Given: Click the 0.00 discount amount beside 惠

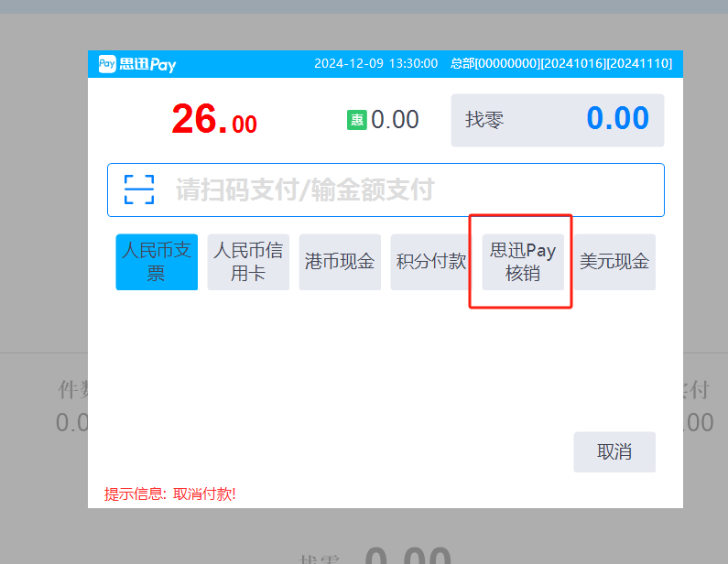Looking at the screenshot, I should tap(395, 120).
